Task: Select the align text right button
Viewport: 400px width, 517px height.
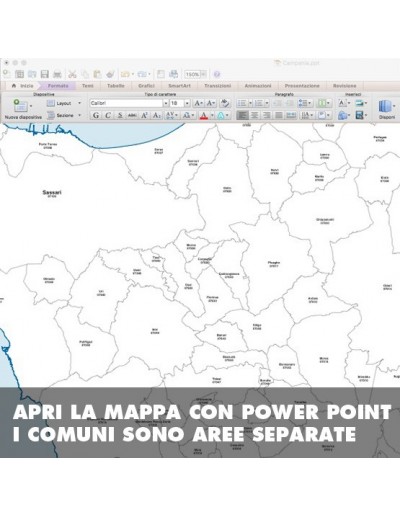Action: click(266, 115)
